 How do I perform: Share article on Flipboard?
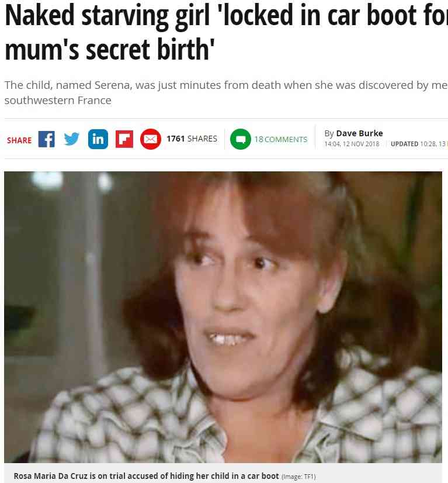click(x=124, y=139)
